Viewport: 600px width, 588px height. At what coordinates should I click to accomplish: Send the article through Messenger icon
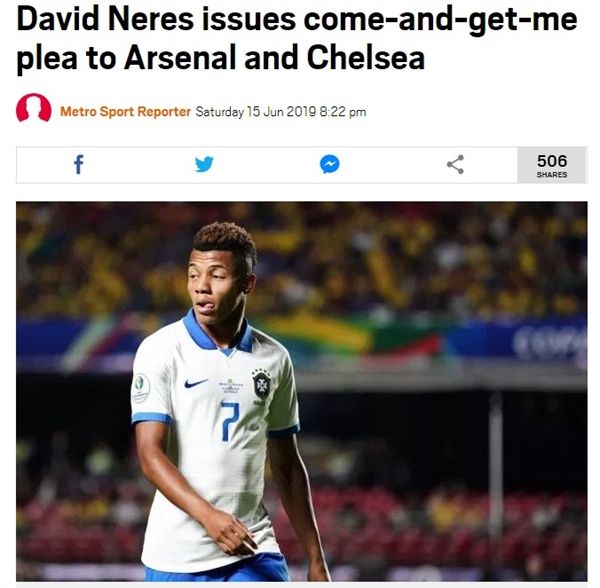point(329,165)
